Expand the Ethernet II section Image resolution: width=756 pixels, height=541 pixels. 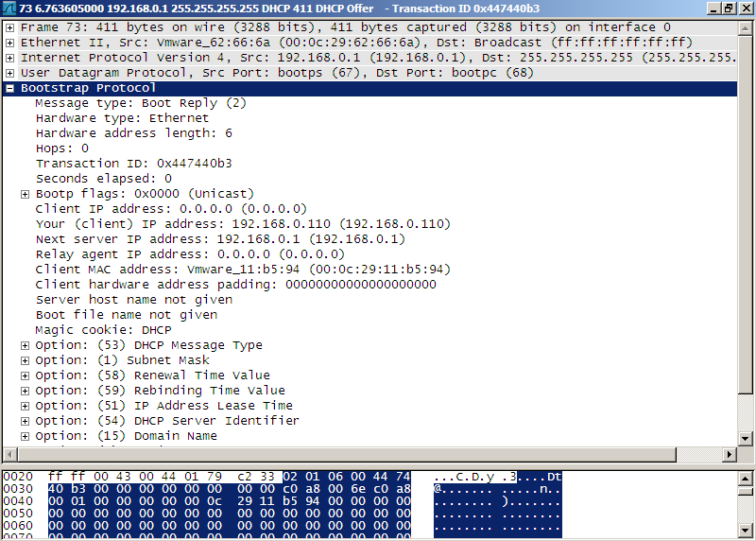coord(9,43)
